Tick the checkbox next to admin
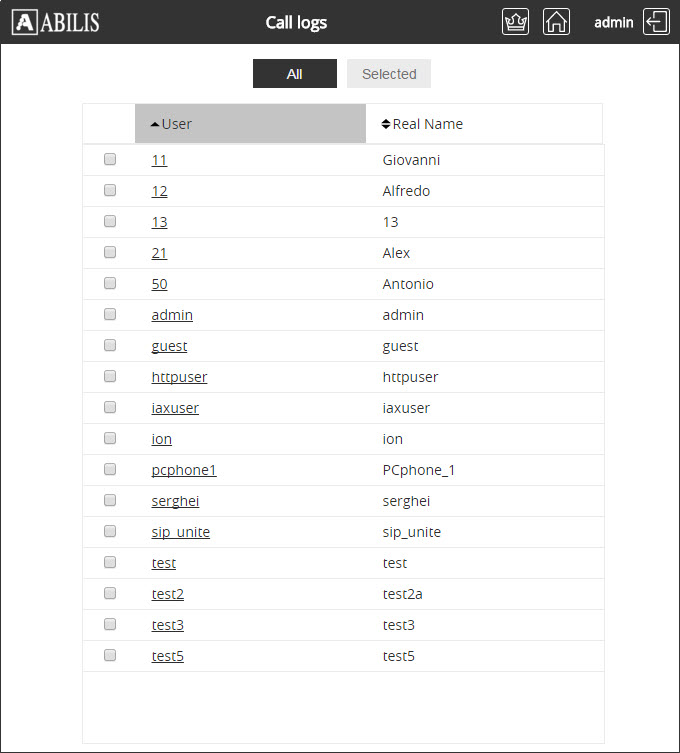Viewport: 680px width, 753px height. 110,314
